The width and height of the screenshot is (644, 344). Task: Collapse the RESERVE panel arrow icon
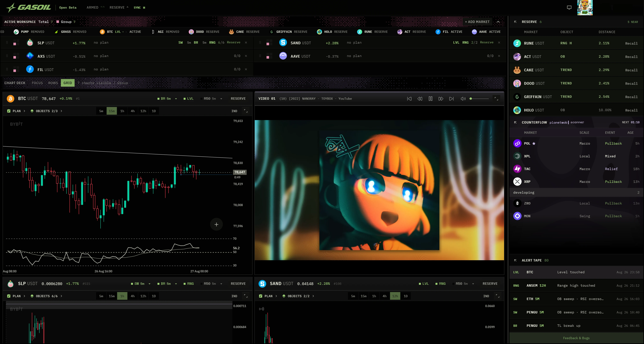tap(515, 22)
